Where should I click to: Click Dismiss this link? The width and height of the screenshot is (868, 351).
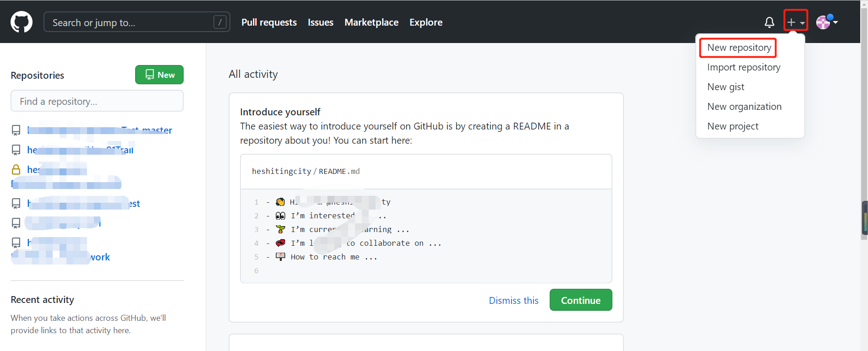[513, 301]
